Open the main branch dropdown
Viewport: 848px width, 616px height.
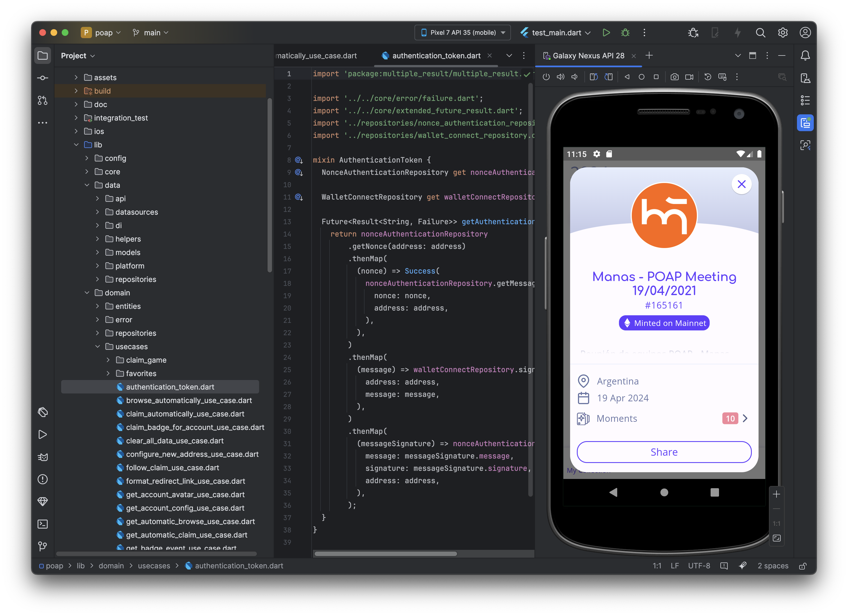[x=150, y=33]
